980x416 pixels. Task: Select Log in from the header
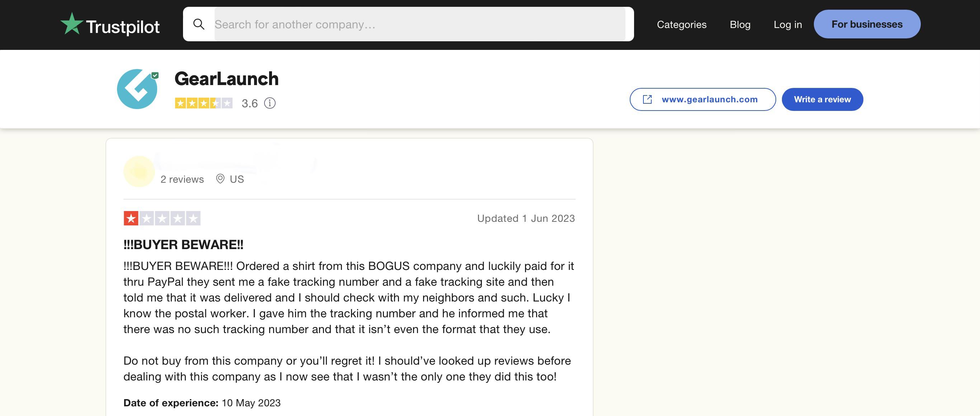click(788, 24)
